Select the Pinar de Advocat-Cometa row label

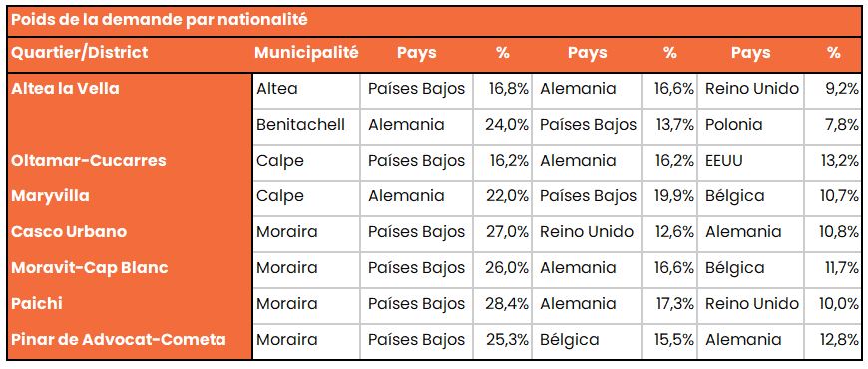(x=119, y=340)
